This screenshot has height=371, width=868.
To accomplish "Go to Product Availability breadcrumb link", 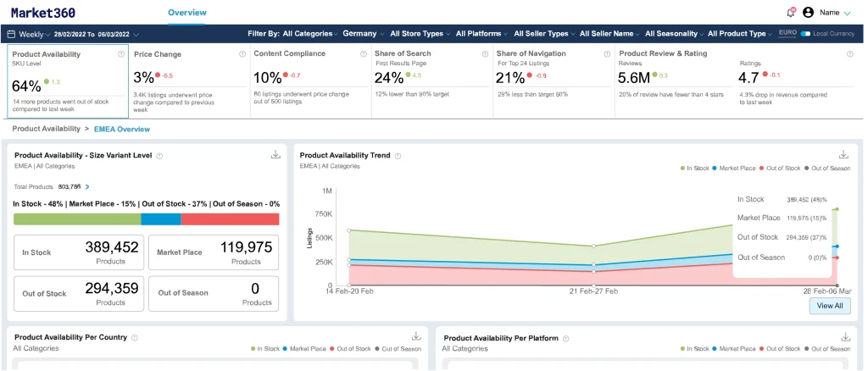I will pyautogui.click(x=46, y=129).
